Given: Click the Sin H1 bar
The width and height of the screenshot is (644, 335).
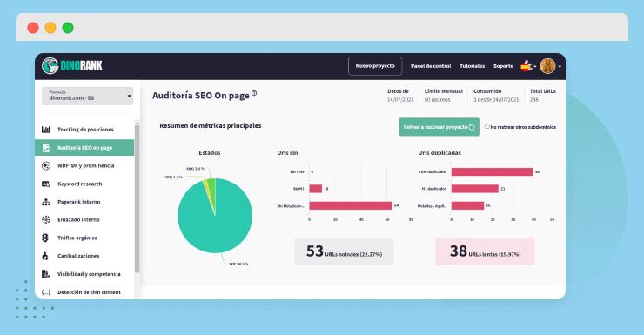Looking at the screenshot, I should 315,189.
